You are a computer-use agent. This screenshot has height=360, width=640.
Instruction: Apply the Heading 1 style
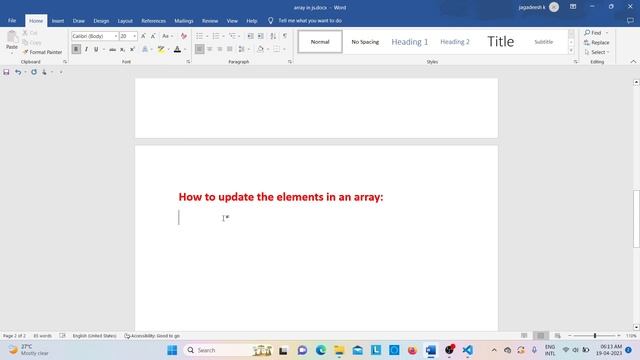tap(410, 42)
